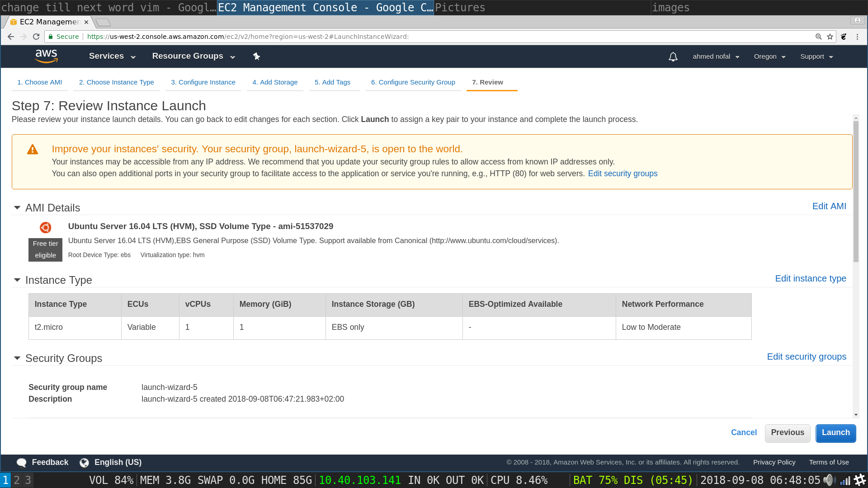Click the AWS logo home icon
Image resolution: width=868 pixels, height=488 pixels.
click(x=46, y=56)
